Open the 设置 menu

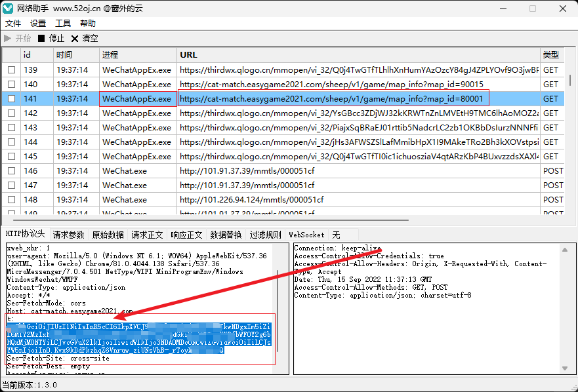point(38,24)
